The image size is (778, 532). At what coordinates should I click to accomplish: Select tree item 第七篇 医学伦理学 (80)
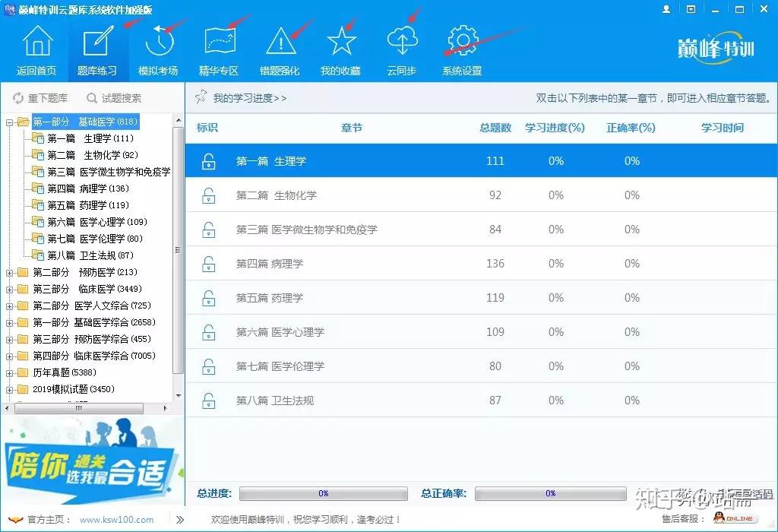click(x=95, y=239)
